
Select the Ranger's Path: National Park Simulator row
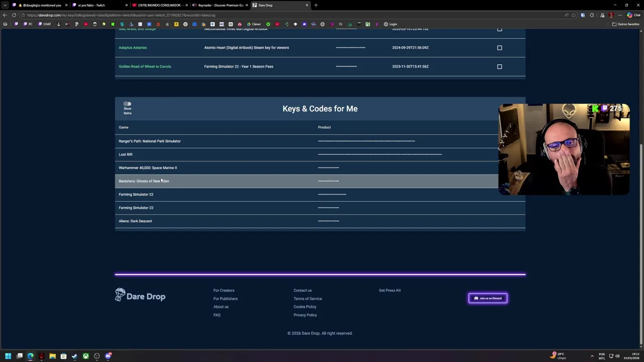[320, 141]
